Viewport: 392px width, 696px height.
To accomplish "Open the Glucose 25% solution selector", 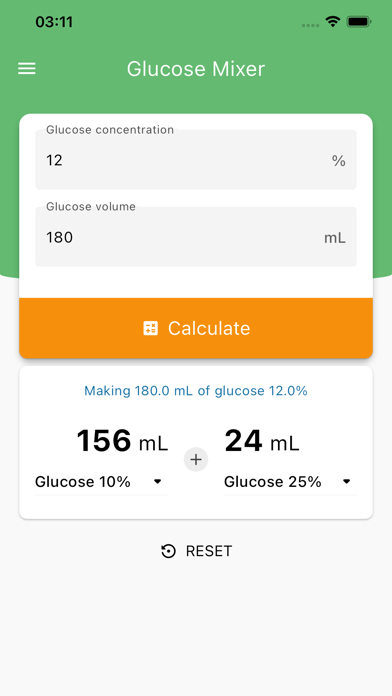I will pyautogui.click(x=290, y=482).
